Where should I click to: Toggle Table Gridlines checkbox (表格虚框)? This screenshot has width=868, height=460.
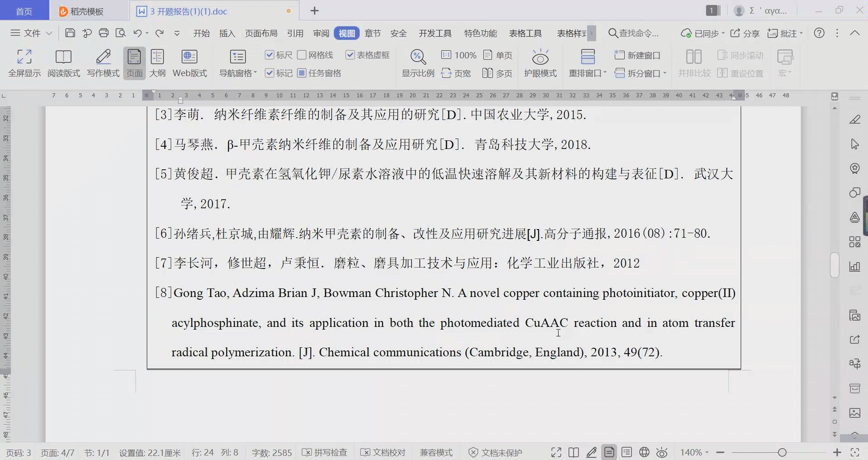(367, 55)
